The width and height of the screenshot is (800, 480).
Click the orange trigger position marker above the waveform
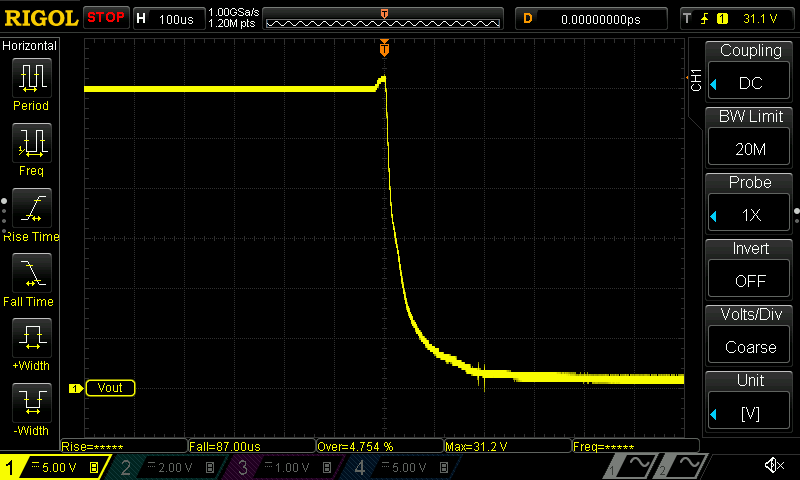pyautogui.click(x=384, y=48)
